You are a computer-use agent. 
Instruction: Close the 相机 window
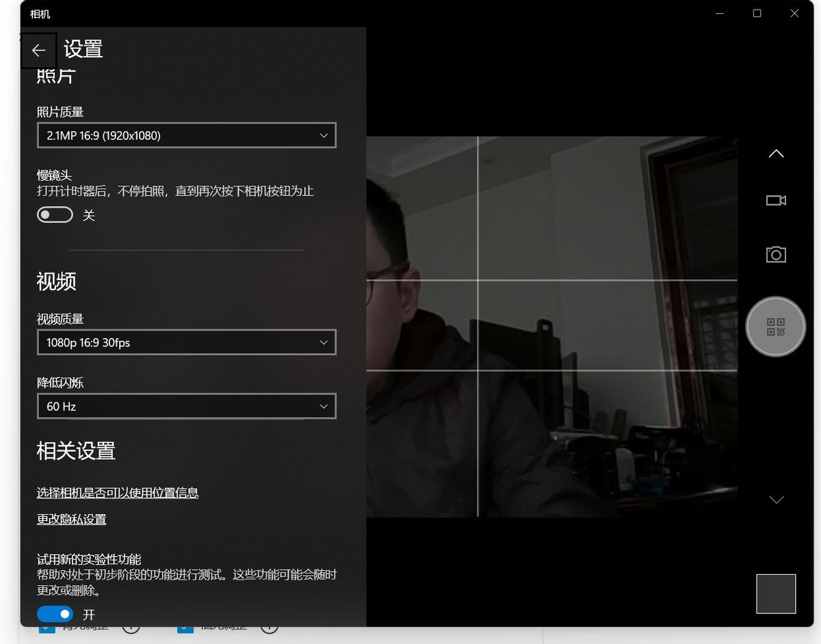pyautogui.click(x=794, y=14)
